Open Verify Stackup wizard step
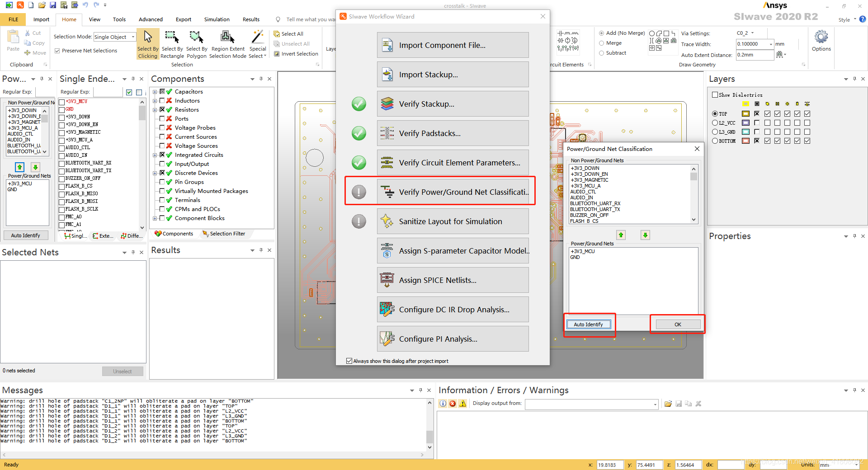Image resolution: width=868 pixels, height=470 pixels. (x=453, y=104)
